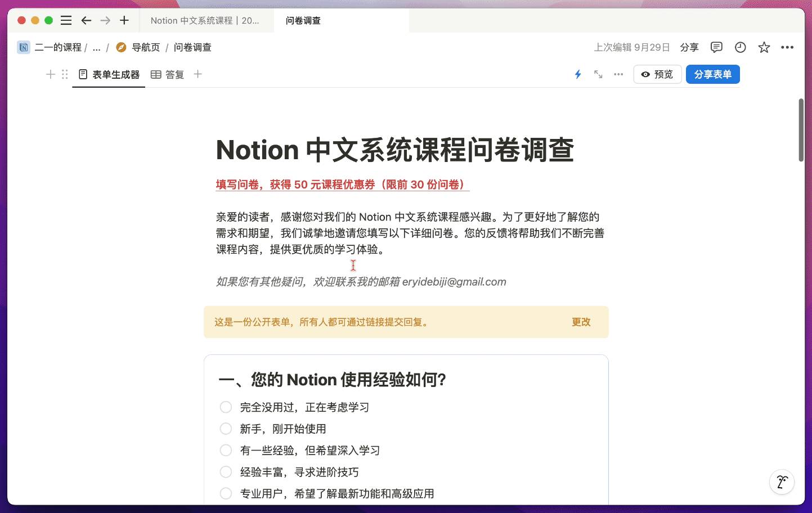Click the expand full-screen arrows icon
Image resolution: width=812 pixels, height=513 pixels.
pos(598,74)
